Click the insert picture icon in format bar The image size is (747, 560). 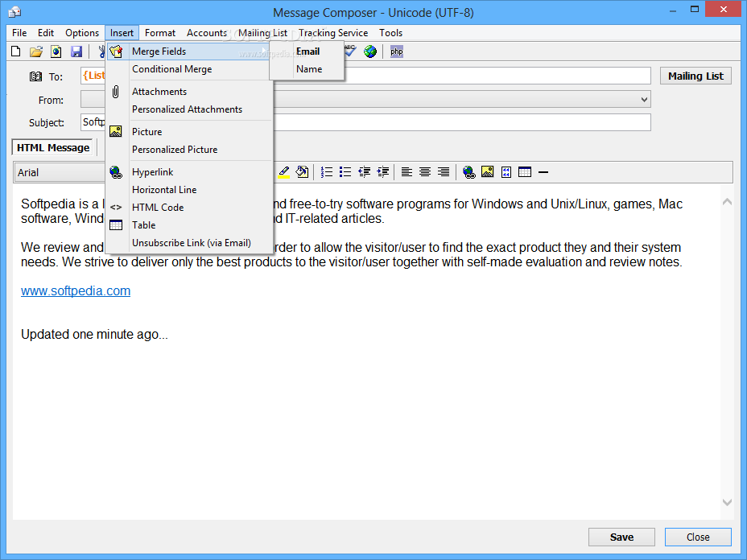coord(487,172)
